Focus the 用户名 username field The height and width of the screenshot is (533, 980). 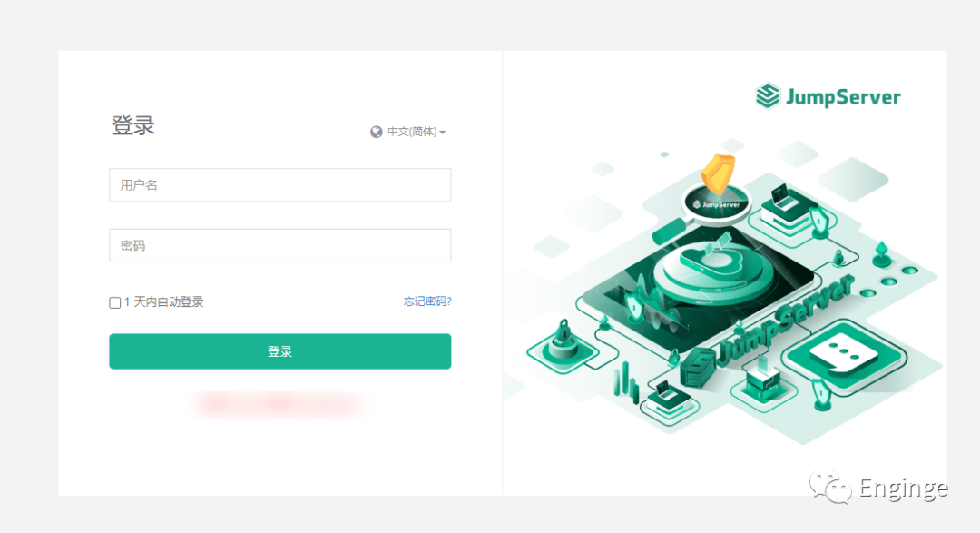pos(280,185)
